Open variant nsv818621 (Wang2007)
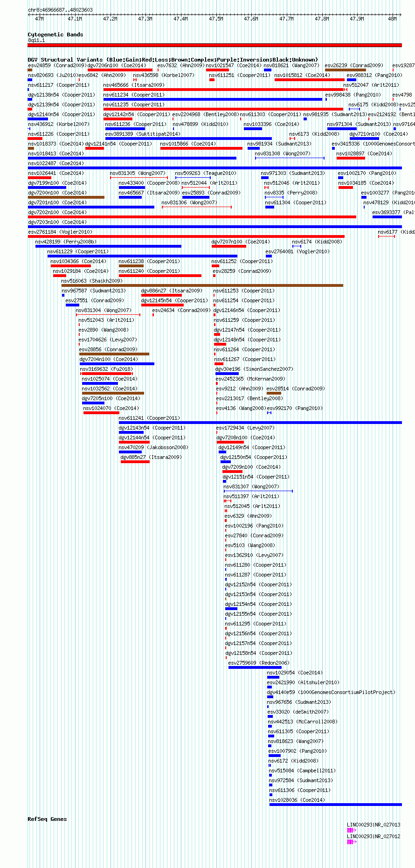 pyautogui.click(x=291, y=65)
